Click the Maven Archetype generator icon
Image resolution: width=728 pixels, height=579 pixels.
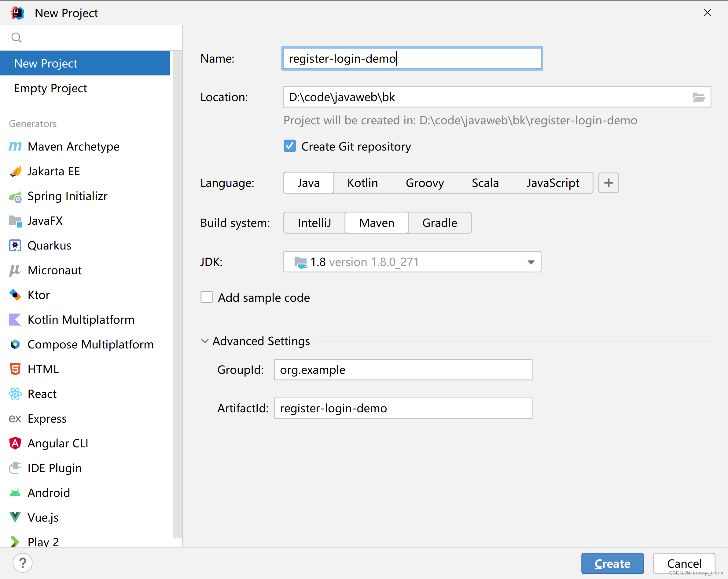click(15, 147)
